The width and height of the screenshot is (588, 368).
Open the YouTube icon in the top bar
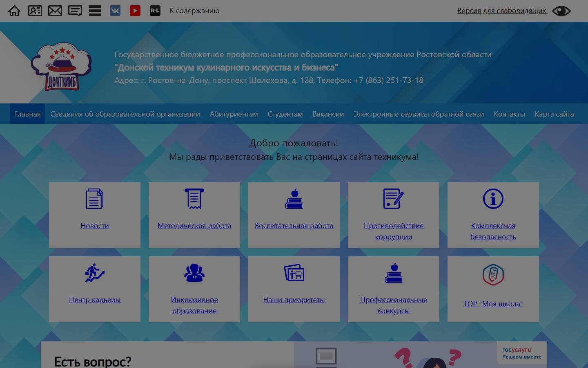tap(135, 11)
